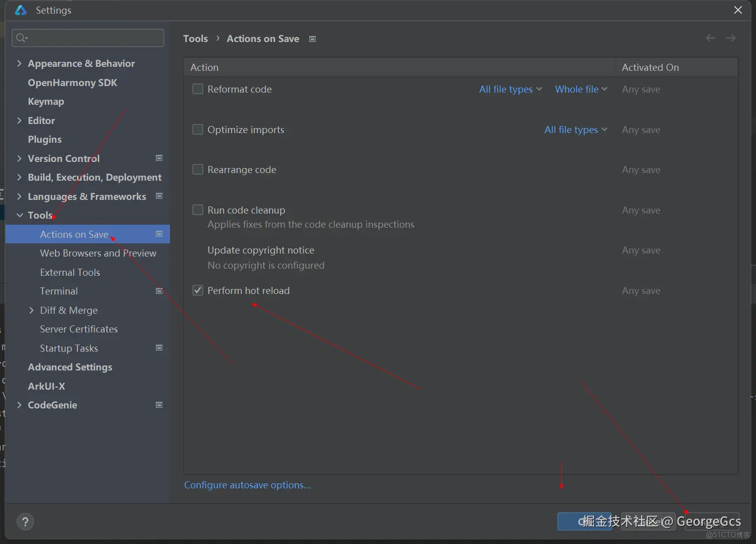This screenshot has width=756, height=544.
Task: Click the project-level icon on Actions on Save row
Action: point(159,234)
